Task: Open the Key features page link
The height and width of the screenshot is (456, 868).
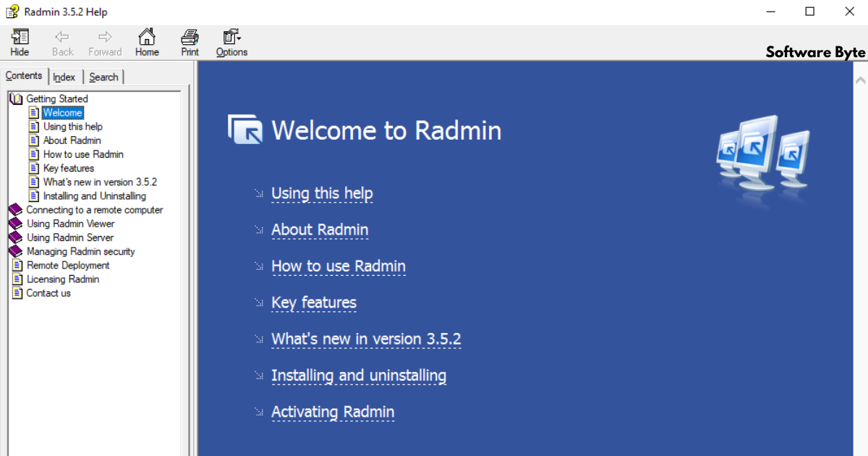Action: [314, 302]
